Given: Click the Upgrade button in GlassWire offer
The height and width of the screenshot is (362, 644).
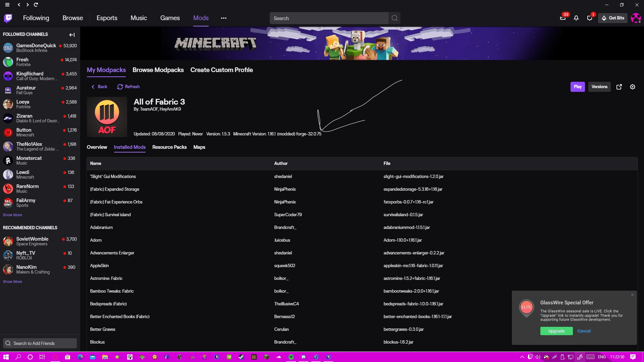Looking at the screenshot, I should point(556,331).
